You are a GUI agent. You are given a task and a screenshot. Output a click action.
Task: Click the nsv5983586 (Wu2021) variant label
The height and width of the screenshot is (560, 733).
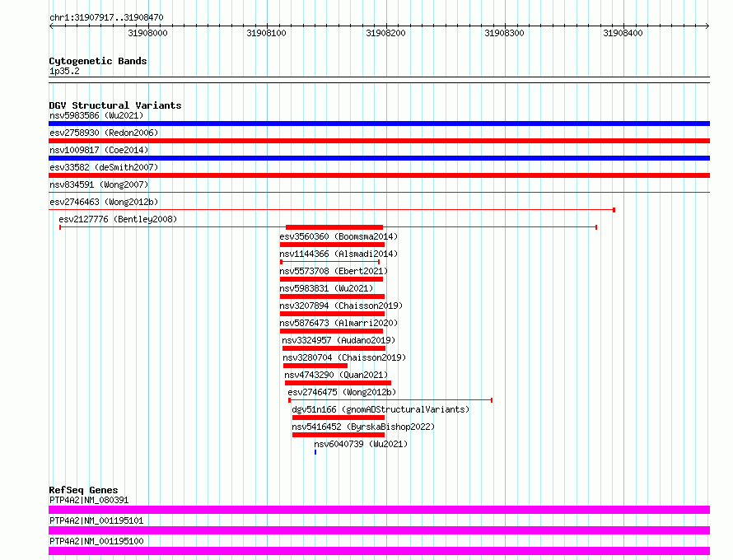[x=96, y=115]
